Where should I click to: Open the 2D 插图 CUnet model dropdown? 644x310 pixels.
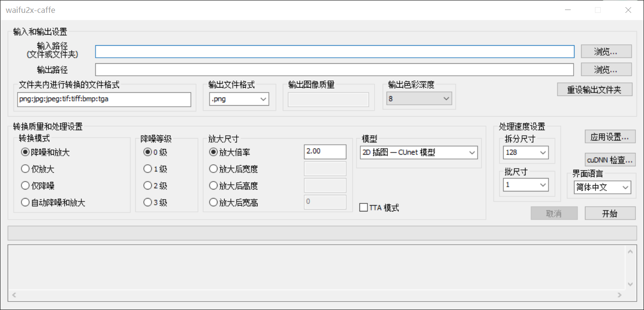pyautogui.click(x=418, y=152)
